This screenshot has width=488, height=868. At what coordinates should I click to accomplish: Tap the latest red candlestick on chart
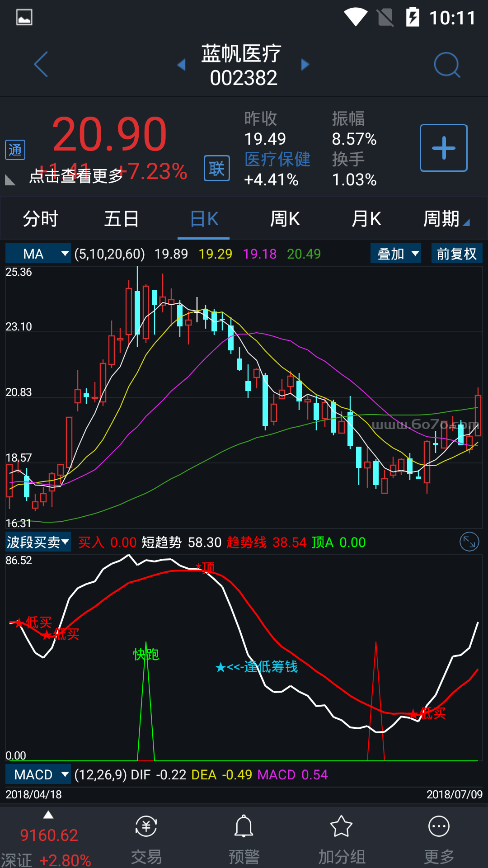[x=478, y=415]
